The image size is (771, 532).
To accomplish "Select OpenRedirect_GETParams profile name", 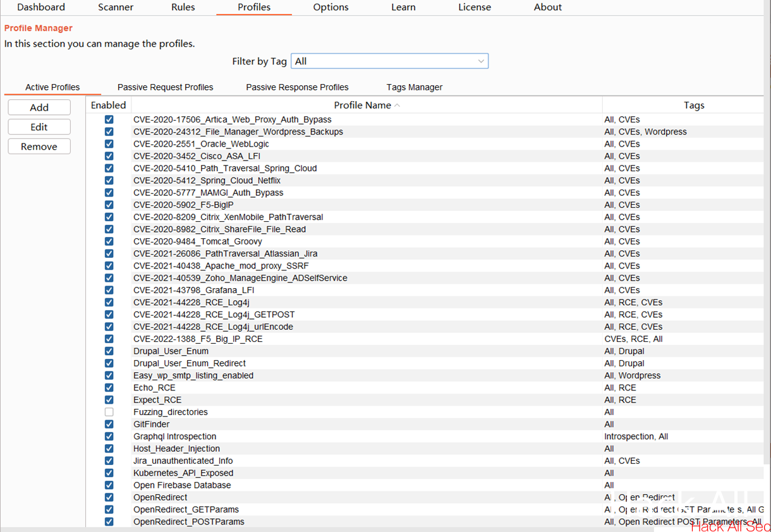I will point(186,509).
